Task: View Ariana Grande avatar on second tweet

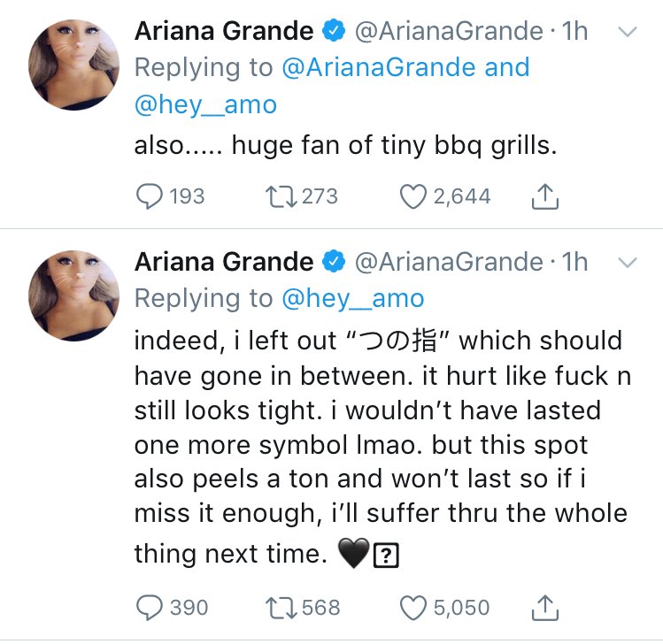Action: point(73,293)
